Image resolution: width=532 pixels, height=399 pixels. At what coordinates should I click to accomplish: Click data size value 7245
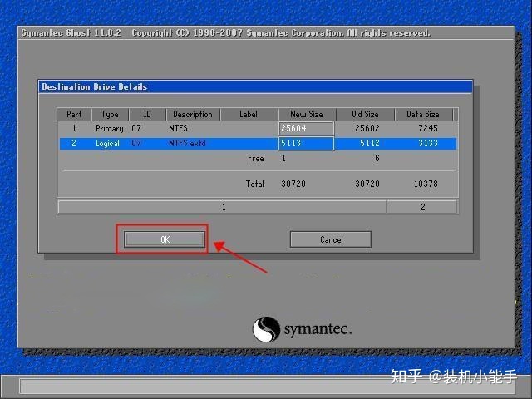[428, 128]
